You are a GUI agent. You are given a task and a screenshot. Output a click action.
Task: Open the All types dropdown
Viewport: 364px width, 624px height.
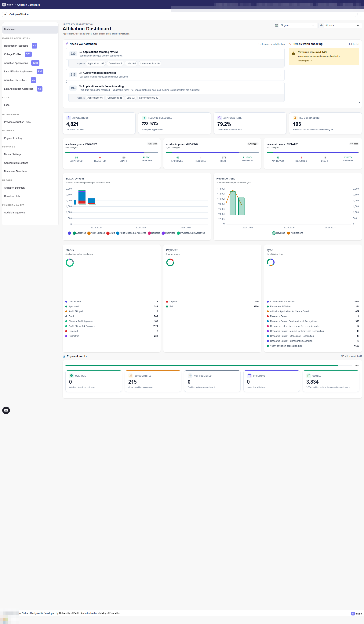[340, 26]
